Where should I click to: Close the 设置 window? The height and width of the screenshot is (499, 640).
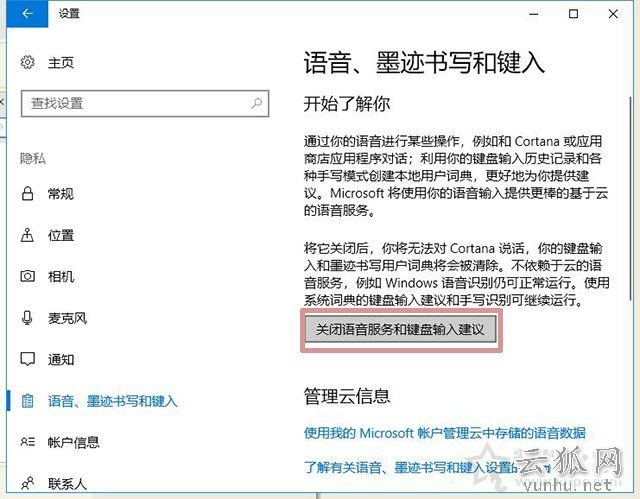point(613,14)
